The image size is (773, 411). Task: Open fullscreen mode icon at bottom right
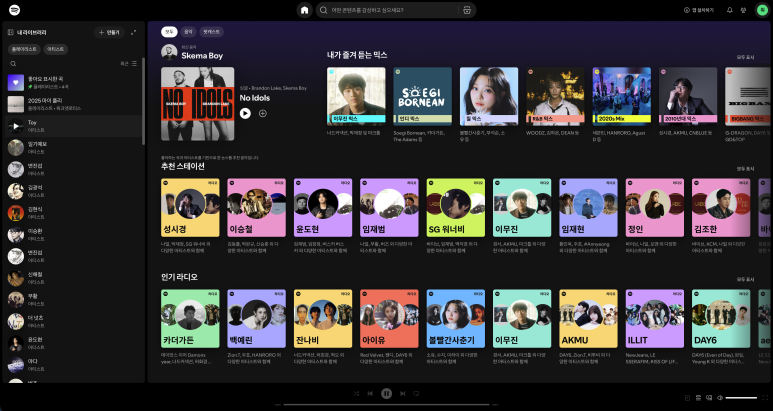(x=765, y=398)
